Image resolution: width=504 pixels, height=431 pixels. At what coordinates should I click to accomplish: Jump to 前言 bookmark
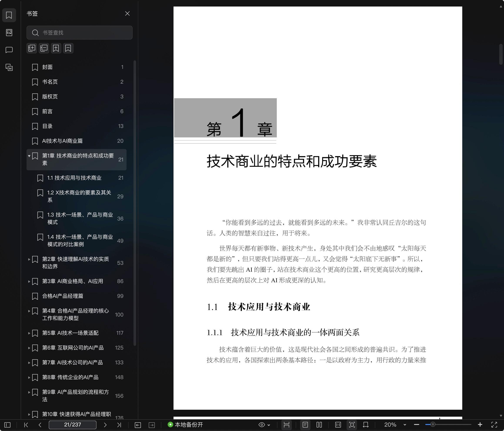coord(76,112)
